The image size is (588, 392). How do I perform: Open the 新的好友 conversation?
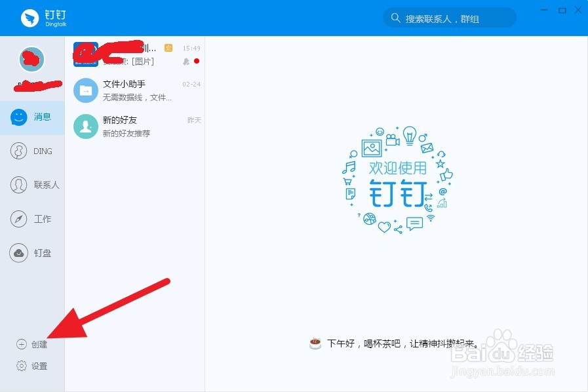[135, 127]
